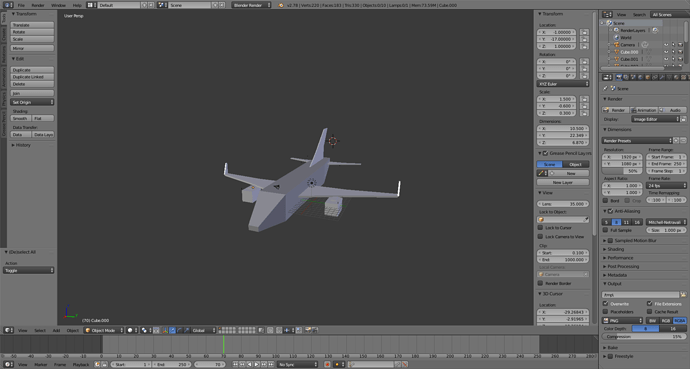The height and width of the screenshot is (369, 690).
Task: Select the translate manipulator arrow icon
Action: tap(172, 330)
